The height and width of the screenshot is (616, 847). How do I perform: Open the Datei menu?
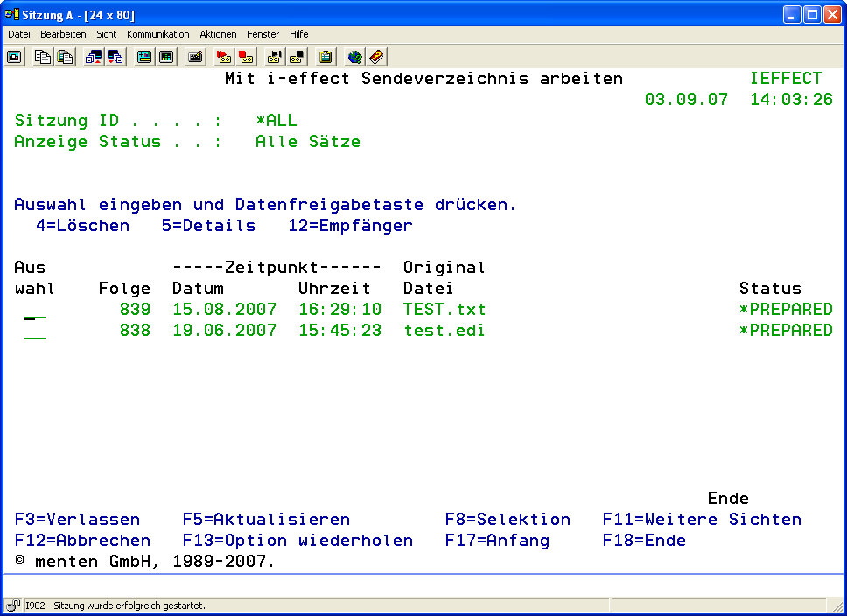click(19, 34)
